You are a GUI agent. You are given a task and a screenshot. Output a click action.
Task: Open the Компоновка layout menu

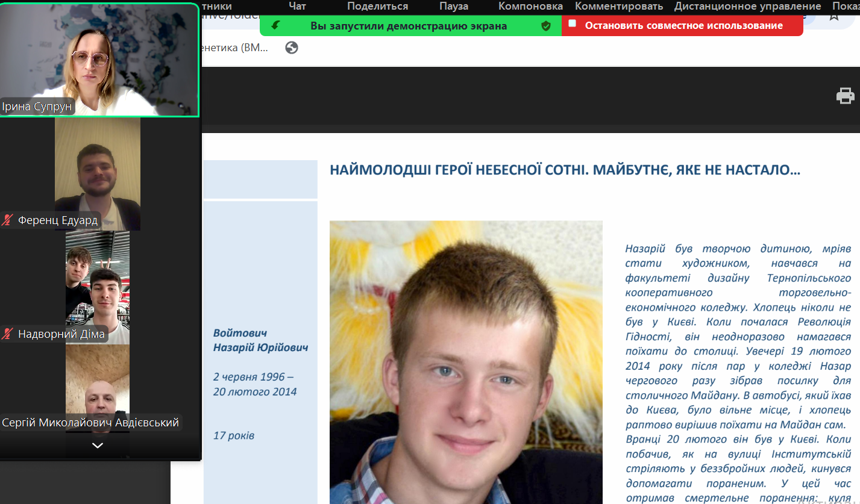(x=531, y=6)
